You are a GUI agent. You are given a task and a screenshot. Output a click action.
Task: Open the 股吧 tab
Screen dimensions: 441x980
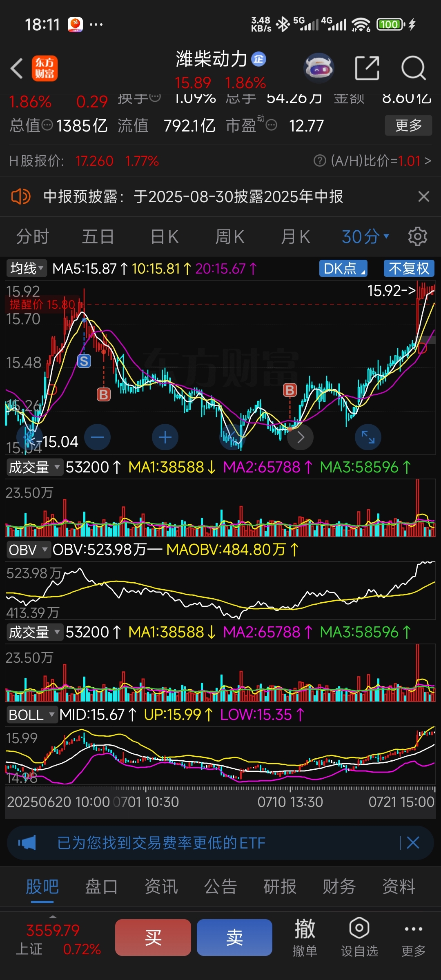(x=42, y=886)
